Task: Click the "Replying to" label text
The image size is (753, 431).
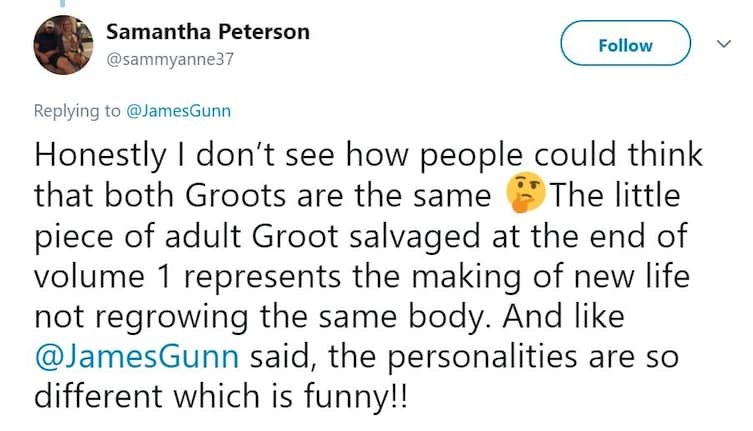Action: click(77, 111)
